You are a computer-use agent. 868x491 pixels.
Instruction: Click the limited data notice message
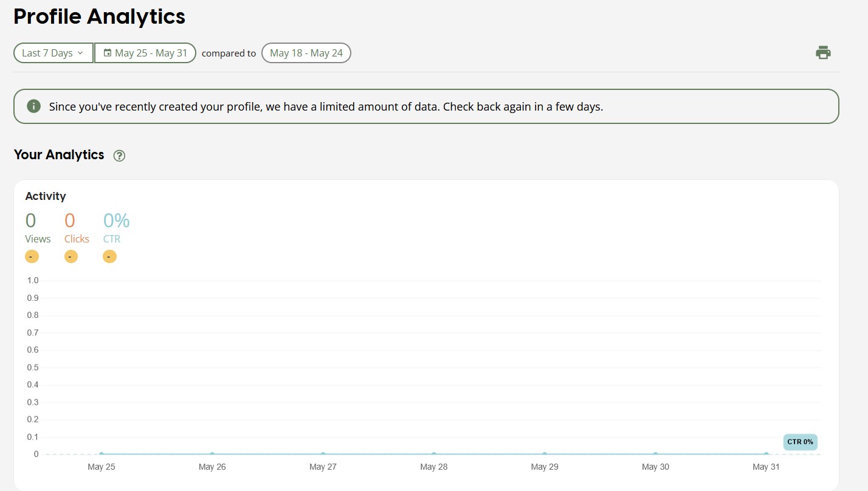click(326, 106)
